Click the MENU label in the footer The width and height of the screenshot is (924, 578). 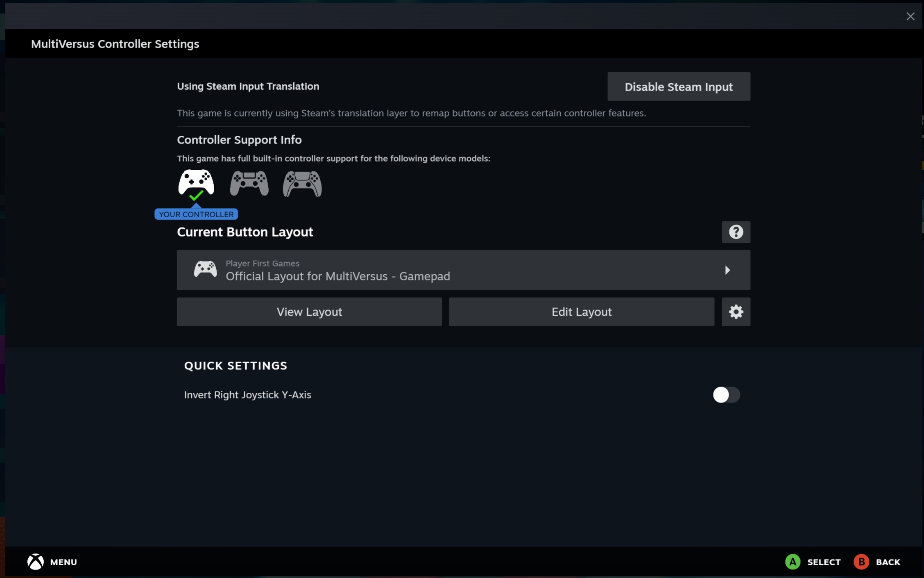[x=63, y=562]
